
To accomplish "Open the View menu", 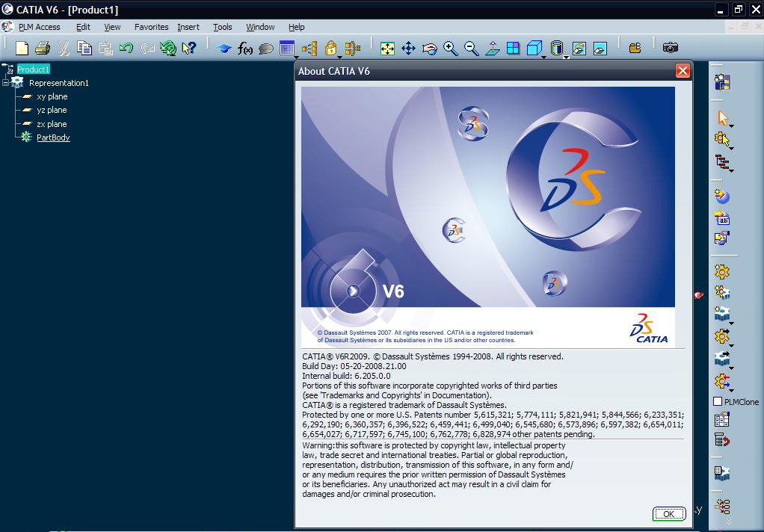I will click(112, 27).
